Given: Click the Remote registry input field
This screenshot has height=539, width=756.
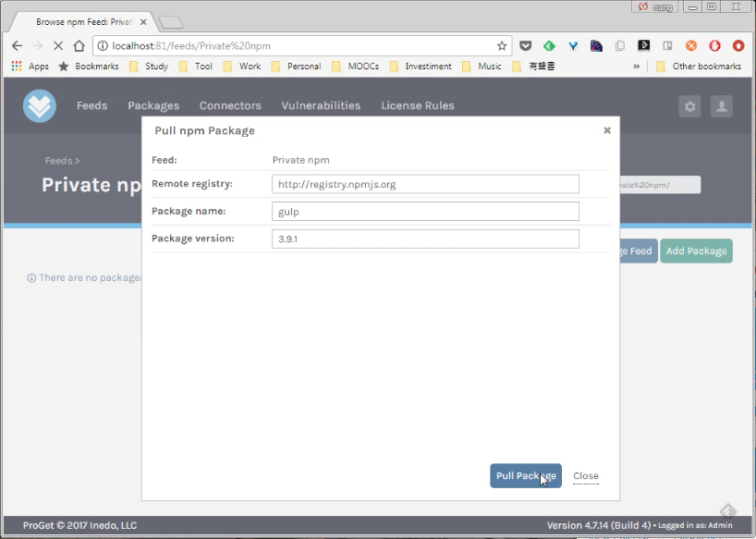Looking at the screenshot, I should (425, 184).
